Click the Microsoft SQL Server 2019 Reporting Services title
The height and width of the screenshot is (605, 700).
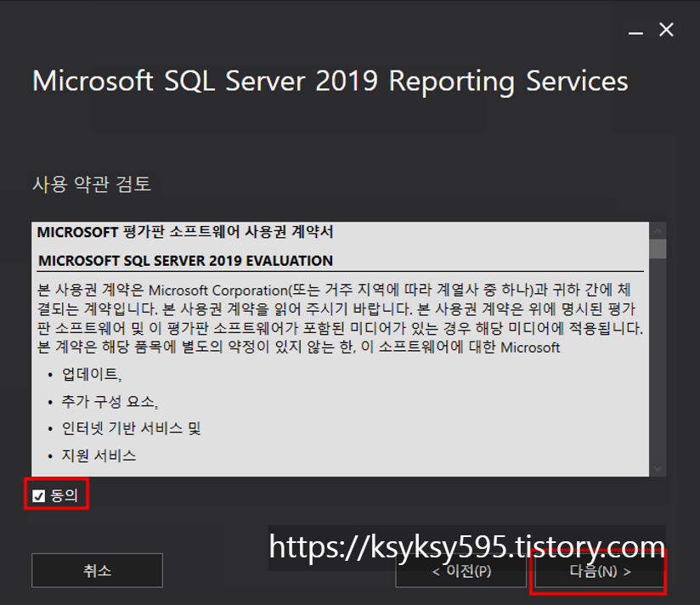[330, 82]
